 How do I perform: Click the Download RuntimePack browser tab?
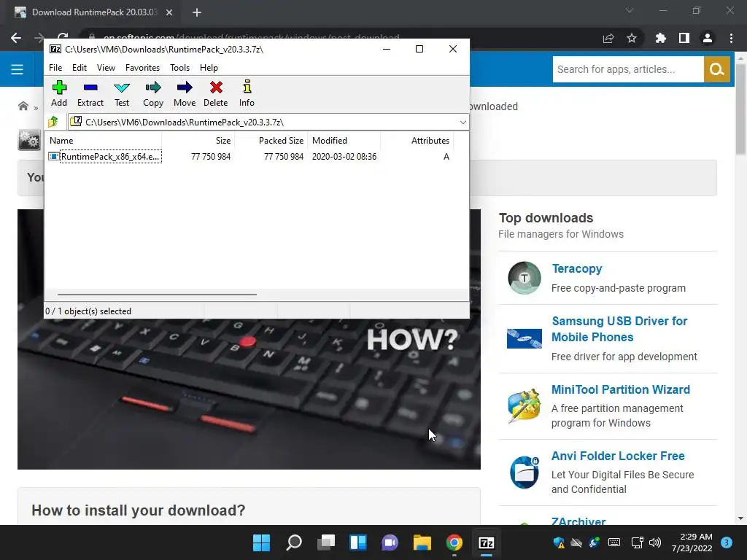[93, 12]
